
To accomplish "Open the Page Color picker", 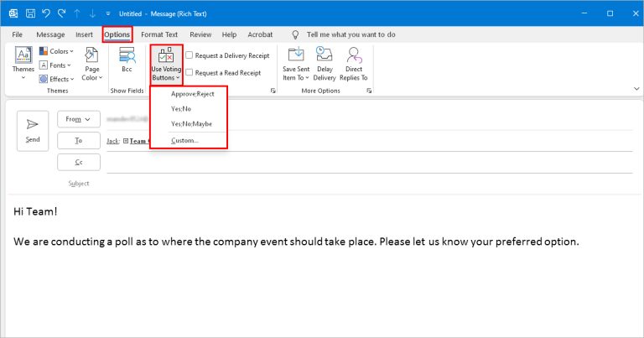I will pos(92,64).
